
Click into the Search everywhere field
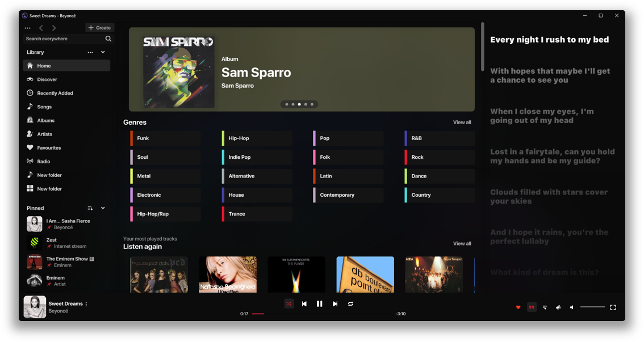pyautogui.click(x=64, y=39)
